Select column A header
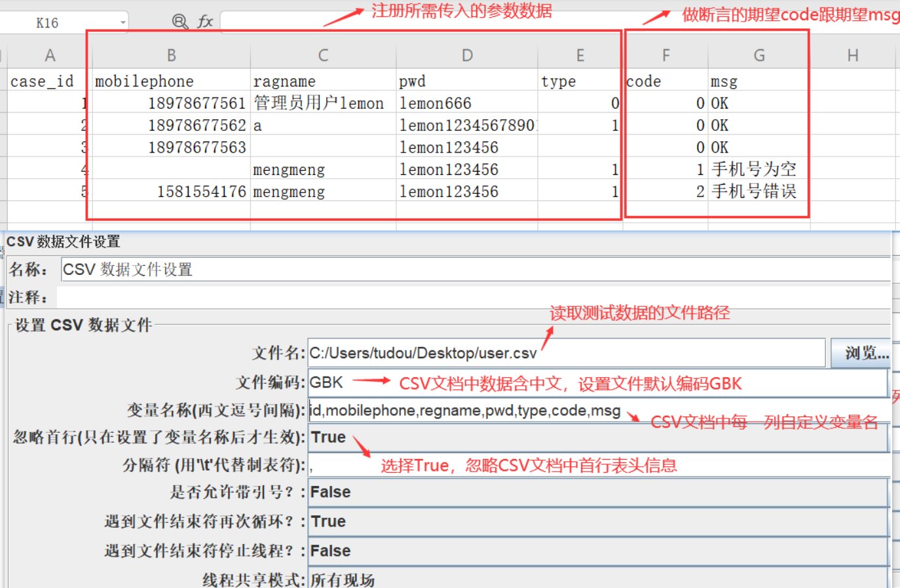Screen dimensions: 900x588 coord(49,56)
